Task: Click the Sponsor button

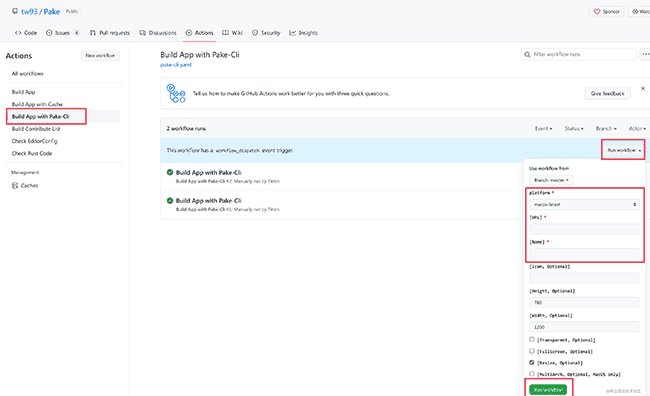Action: 607,12
